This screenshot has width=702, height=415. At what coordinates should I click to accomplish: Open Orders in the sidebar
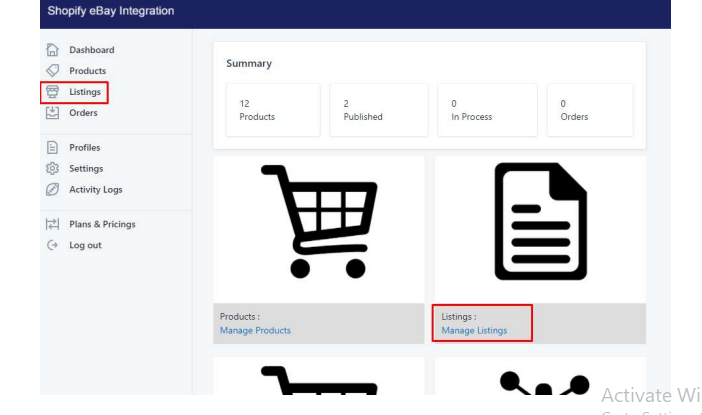point(83,113)
